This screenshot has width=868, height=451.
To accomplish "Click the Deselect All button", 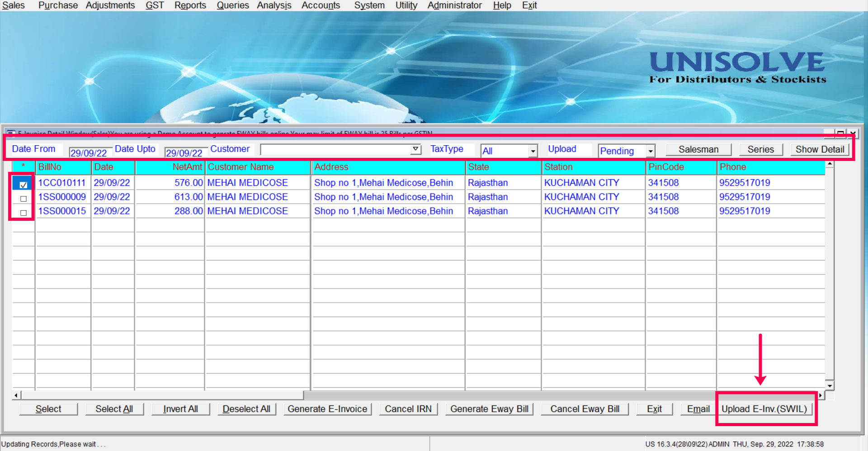I will [246, 409].
